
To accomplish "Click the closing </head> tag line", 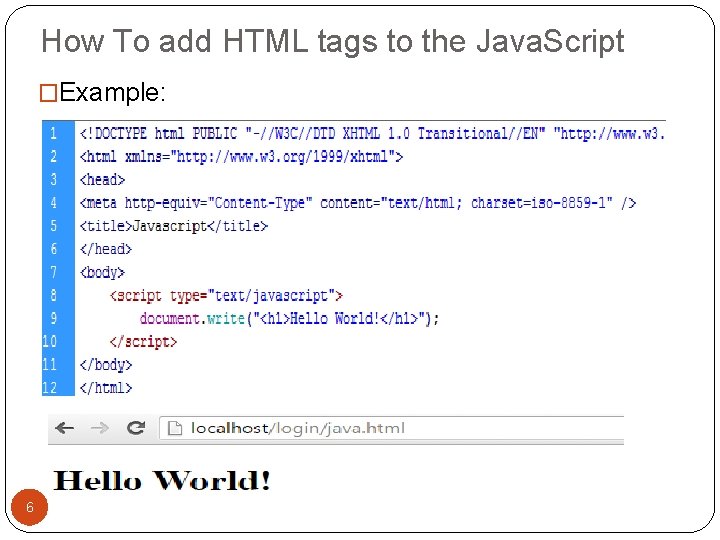I will (106, 249).
